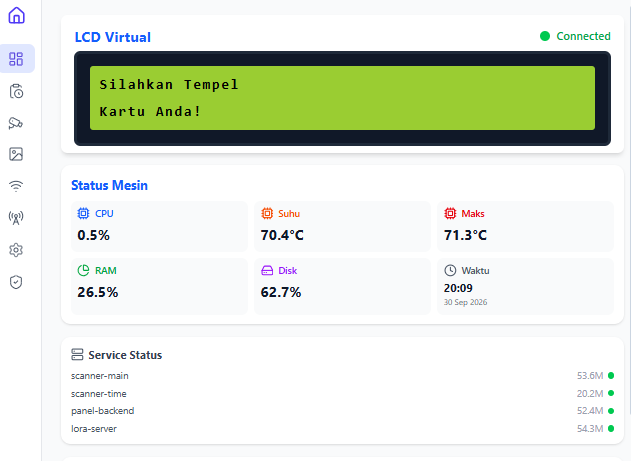Click the scanner-main green status dot
The image size is (631, 461).
point(611,375)
